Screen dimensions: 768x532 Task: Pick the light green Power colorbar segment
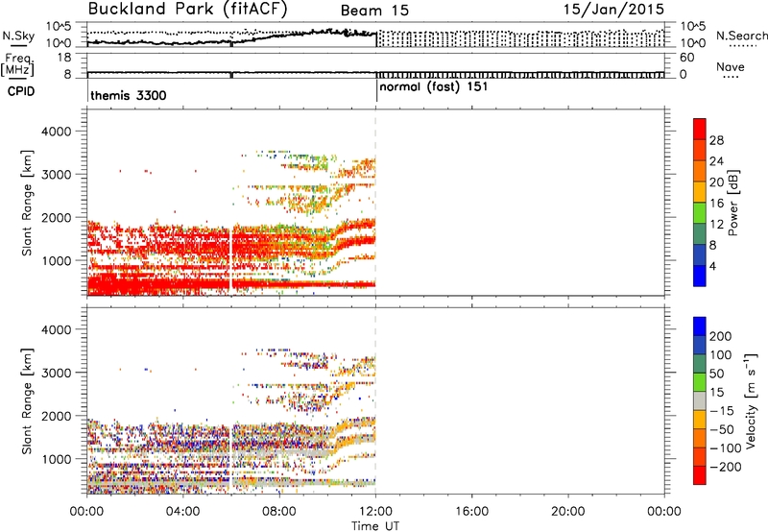click(700, 213)
